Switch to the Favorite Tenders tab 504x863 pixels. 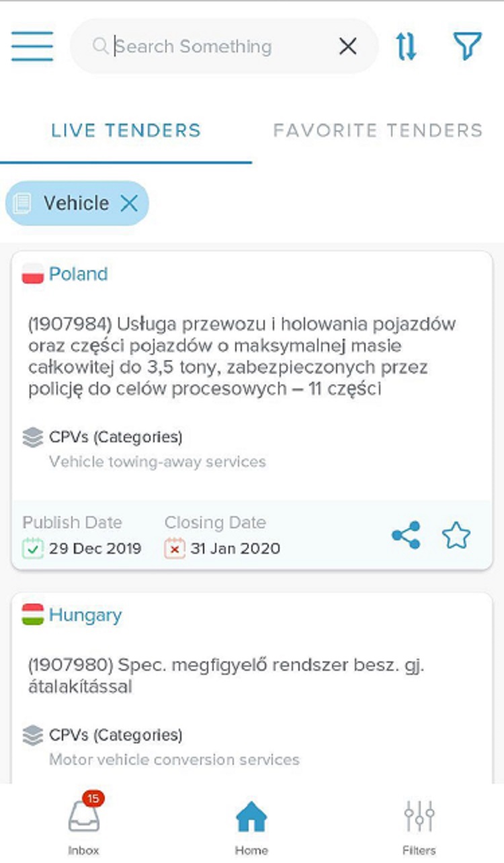(x=378, y=130)
